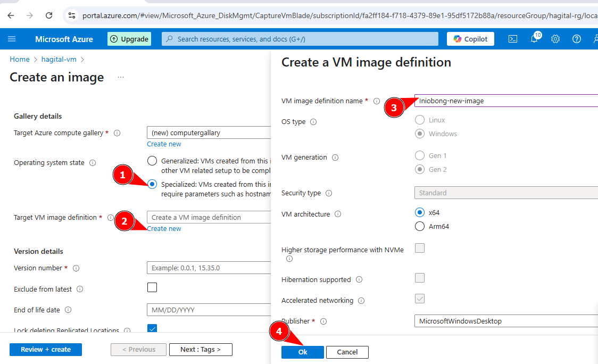Show info for End of life date

click(68, 310)
